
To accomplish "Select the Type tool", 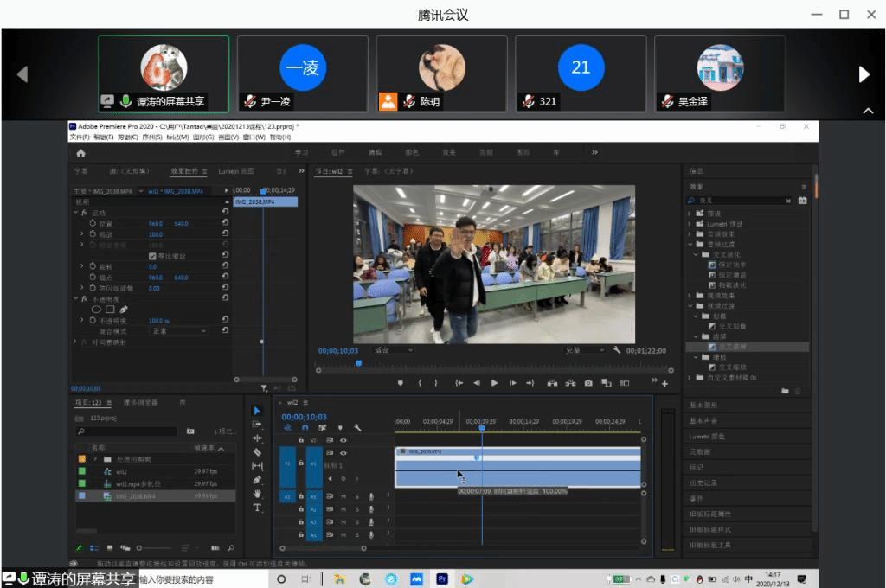I will (x=257, y=508).
